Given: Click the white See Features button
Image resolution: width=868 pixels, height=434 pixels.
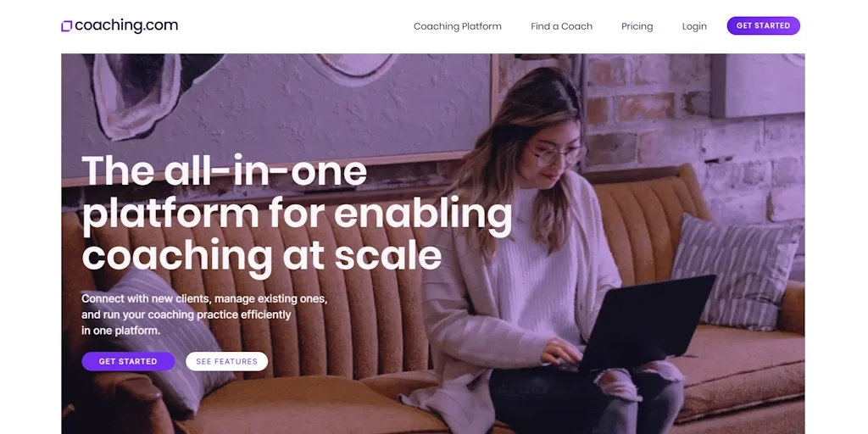Looking at the screenshot, I should point(226,361).
